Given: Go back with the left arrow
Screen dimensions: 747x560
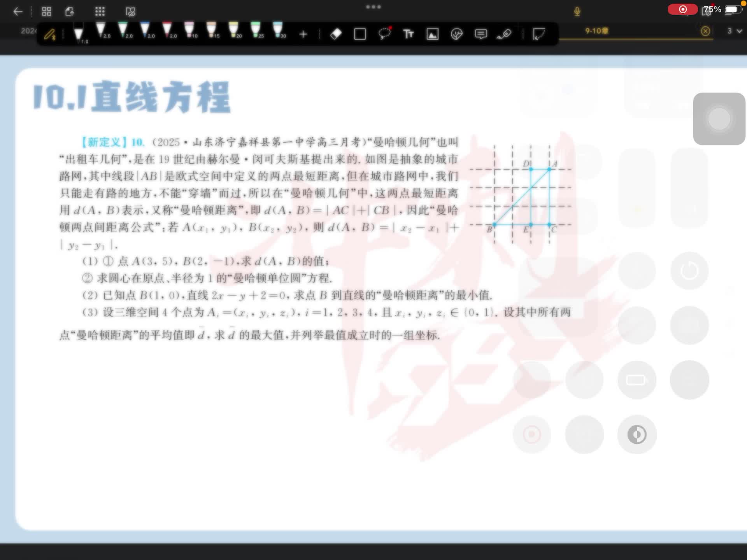Looking at the screenshot, I should pyautogui.click(x=18, y=12).
